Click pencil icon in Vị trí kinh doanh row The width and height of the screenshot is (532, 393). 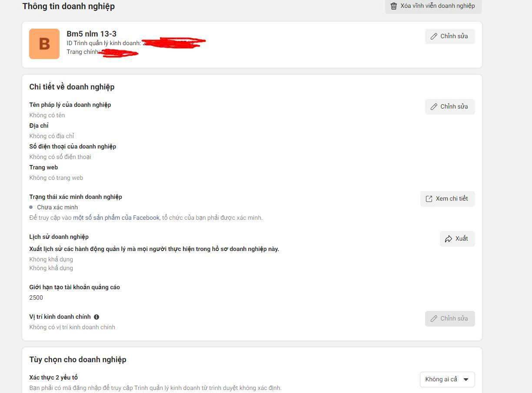click(x=434, y=319)
